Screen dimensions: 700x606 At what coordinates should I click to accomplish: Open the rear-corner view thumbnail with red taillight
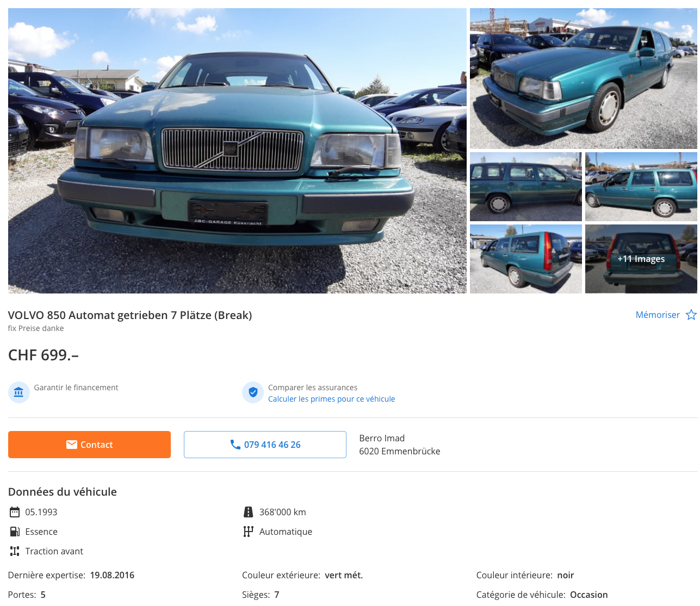point(526,259)
